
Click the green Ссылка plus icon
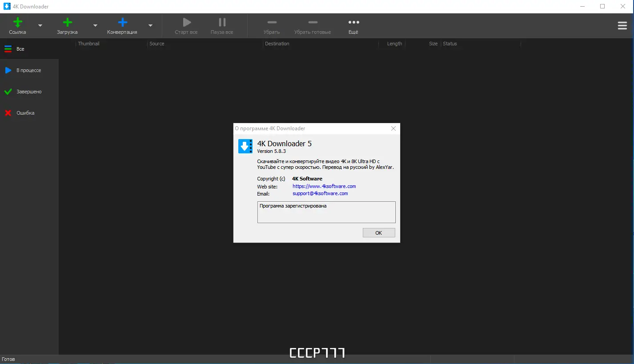(x=17, y=22)
